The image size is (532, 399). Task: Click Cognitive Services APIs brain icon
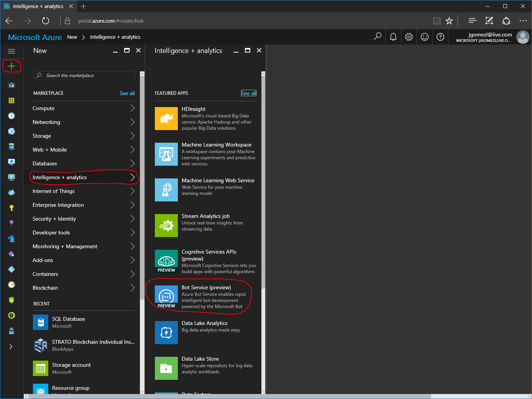pos(166,261)
